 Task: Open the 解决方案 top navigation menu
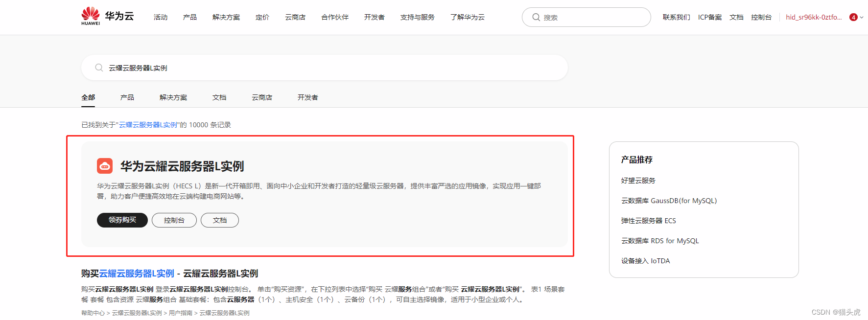point(226,17)
